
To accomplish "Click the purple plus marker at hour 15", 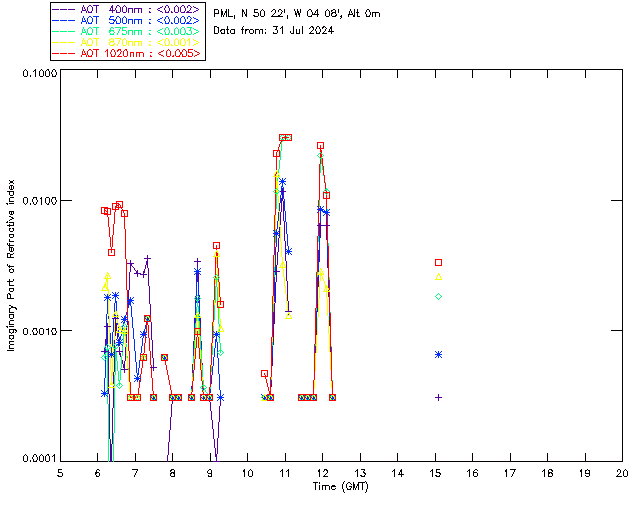I will [x=438, y=397].
